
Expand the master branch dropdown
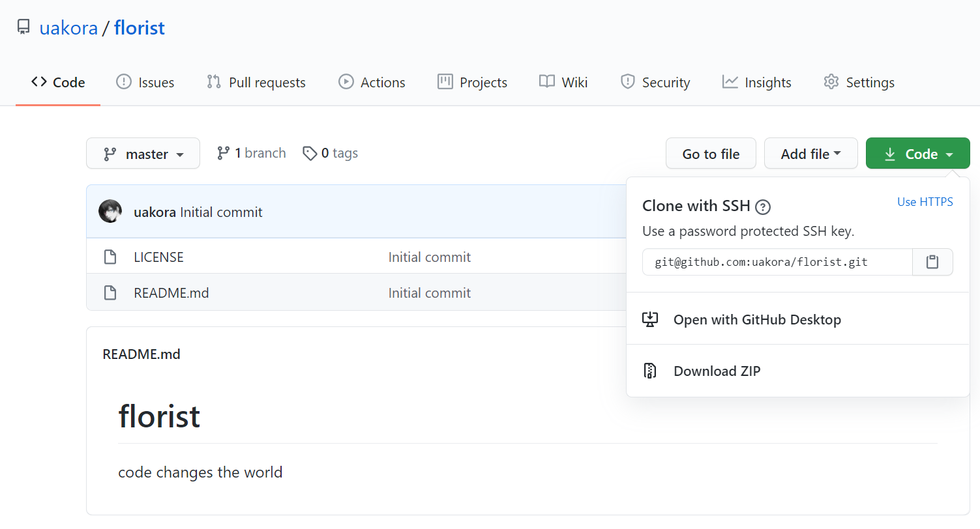[x=143, y=154]
